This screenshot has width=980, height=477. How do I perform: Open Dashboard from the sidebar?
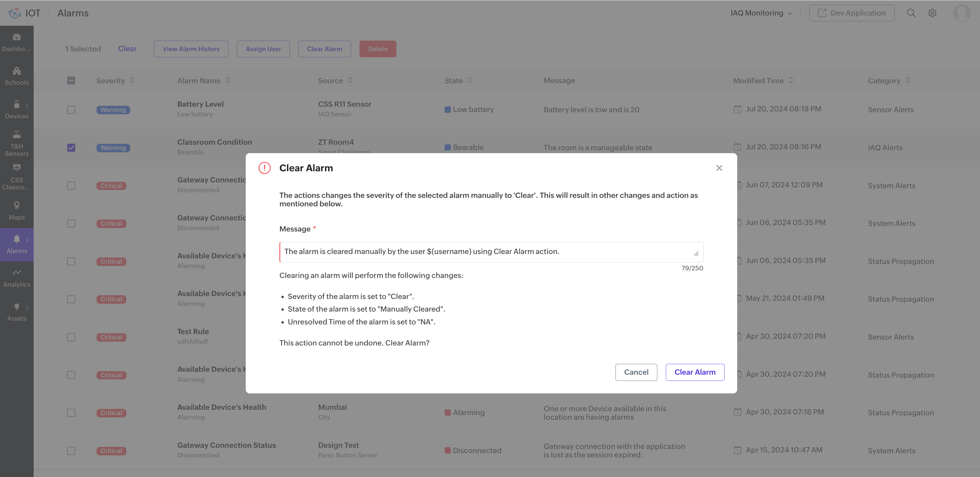coord(16,42)
